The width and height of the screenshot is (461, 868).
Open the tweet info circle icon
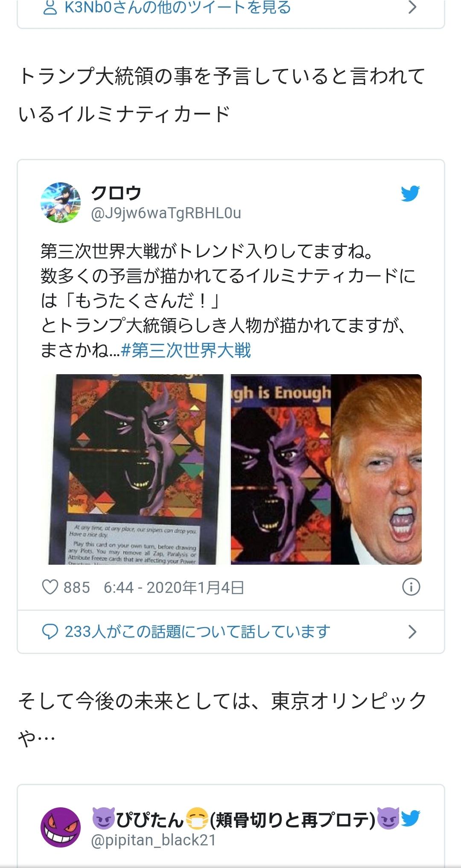(411, 587)
